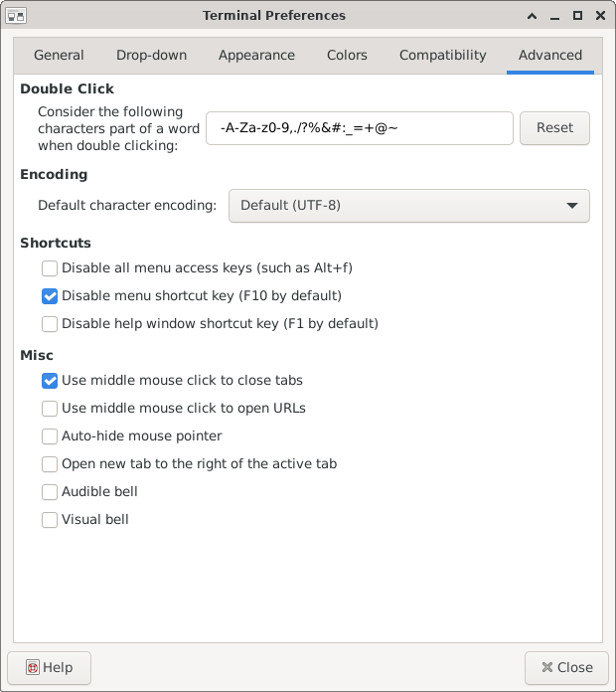Screen dimensions: 616x692
Task: Uncheck Use middle mouse click to close tabs
Action: point(50,381)
